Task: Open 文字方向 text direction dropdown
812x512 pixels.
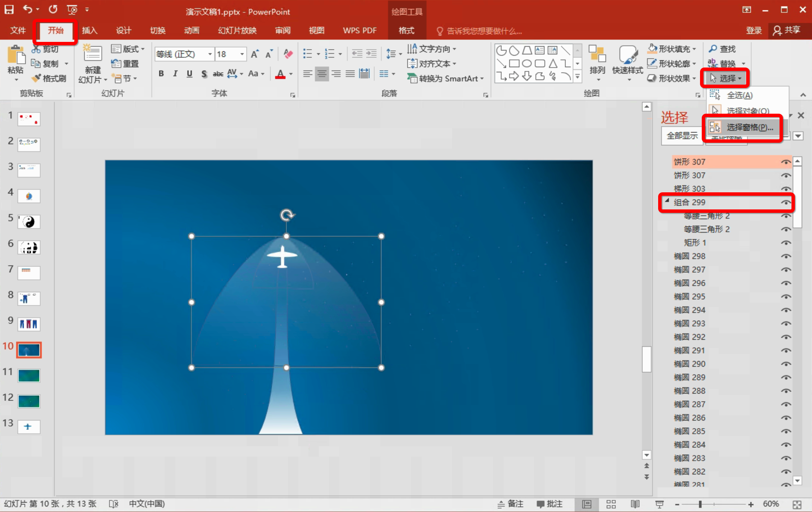Action: click(x=432, y=49)
